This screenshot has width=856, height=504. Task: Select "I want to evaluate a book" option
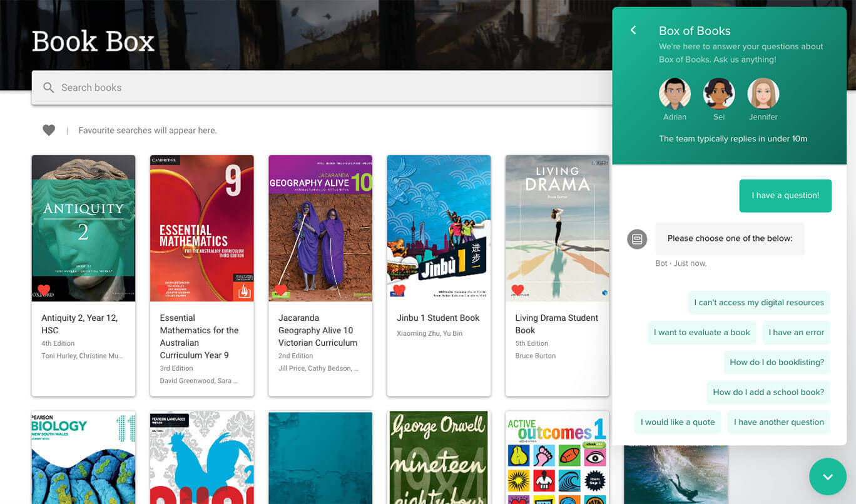pos(701,333)
